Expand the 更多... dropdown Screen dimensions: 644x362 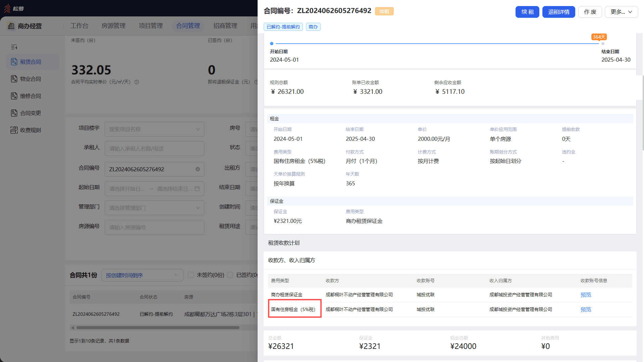coord(621,12)
